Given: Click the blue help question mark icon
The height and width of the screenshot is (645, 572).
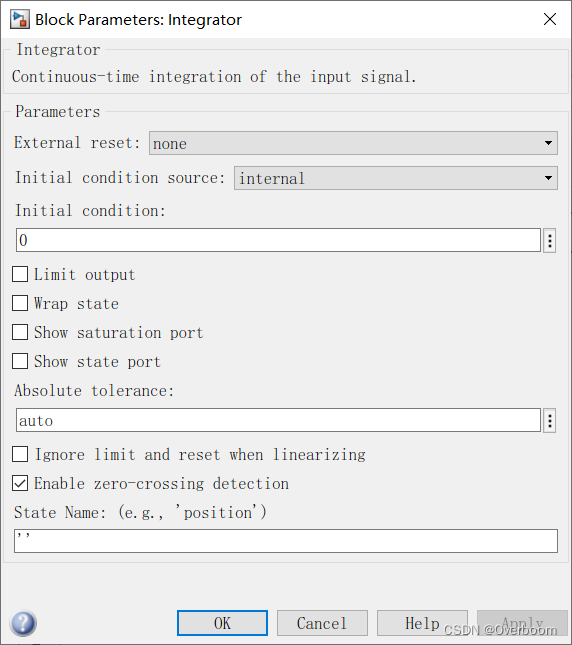Looking at the screenshot, I should tap(24, 623).
